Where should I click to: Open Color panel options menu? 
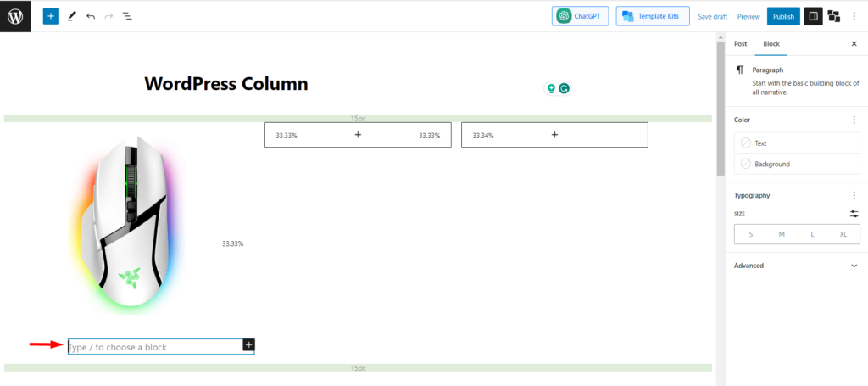click(854, 120)
